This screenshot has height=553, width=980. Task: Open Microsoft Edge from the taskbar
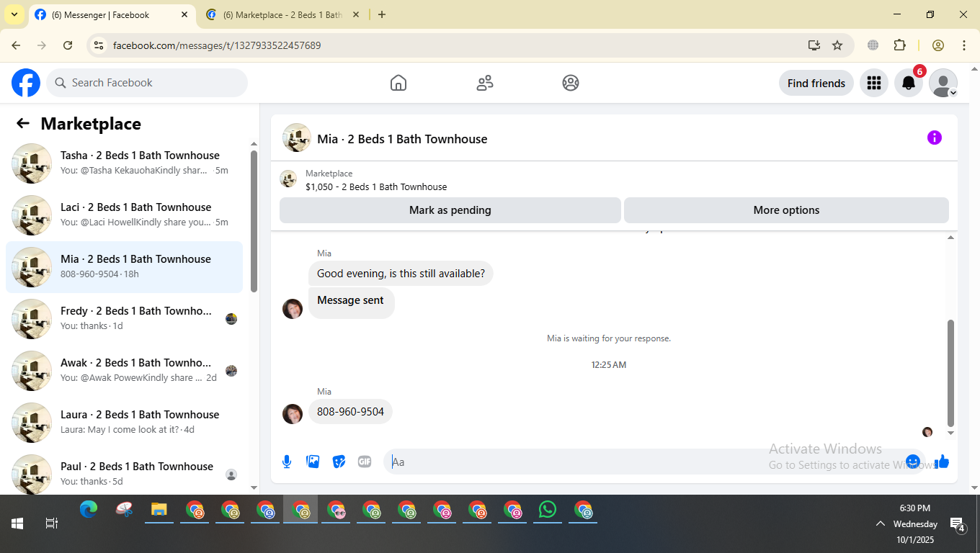pos(89,511)
